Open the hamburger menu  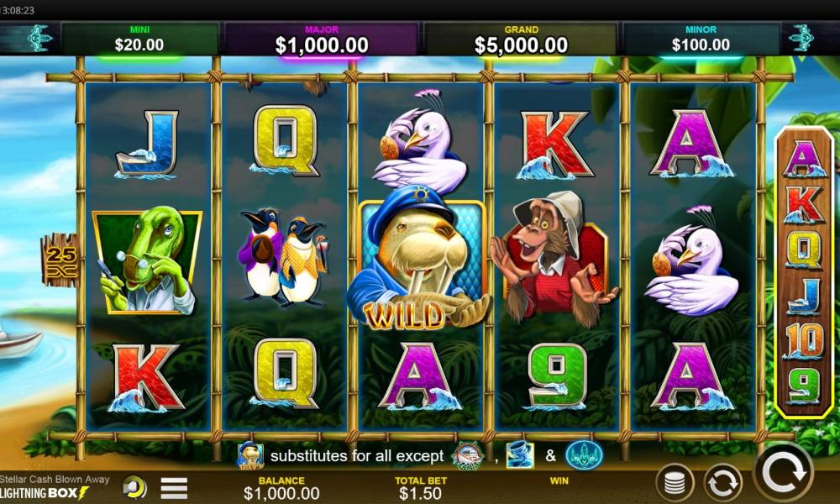[174, 488]
